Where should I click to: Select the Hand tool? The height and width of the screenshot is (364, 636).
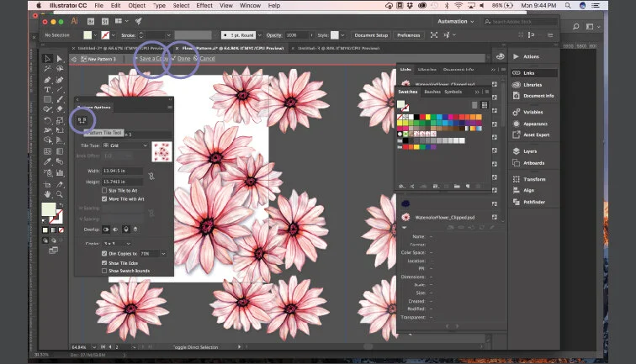[47, 194]
